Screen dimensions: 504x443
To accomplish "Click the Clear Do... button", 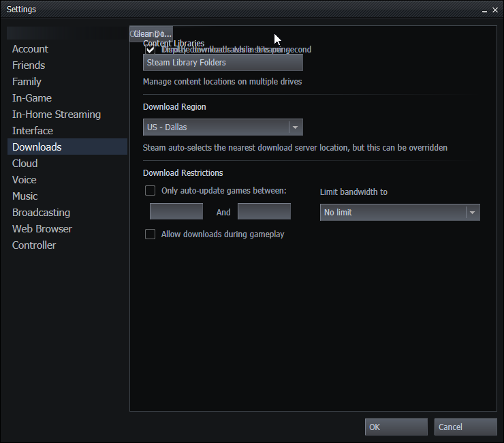I will (x=151, y=34).
